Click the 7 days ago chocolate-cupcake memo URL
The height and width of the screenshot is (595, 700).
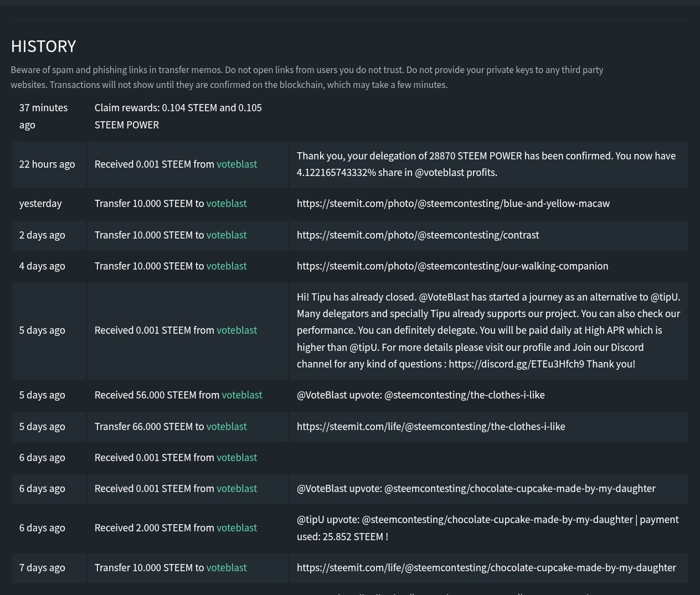pos(486,568)
